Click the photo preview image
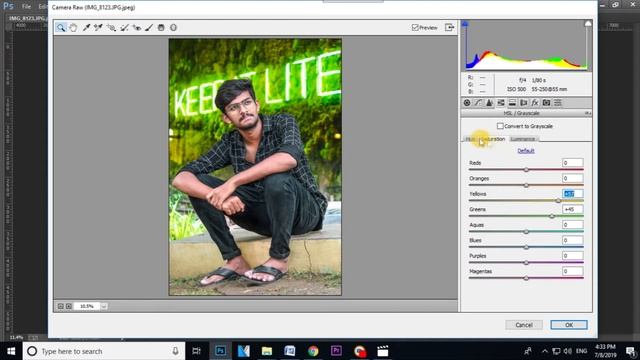This screenshot has height=360, width=640. [255, 167]
